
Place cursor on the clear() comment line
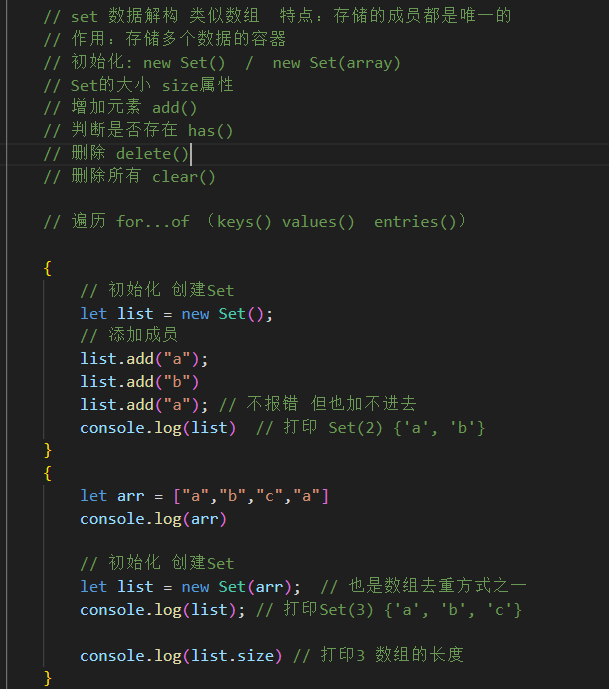[130, 176]
